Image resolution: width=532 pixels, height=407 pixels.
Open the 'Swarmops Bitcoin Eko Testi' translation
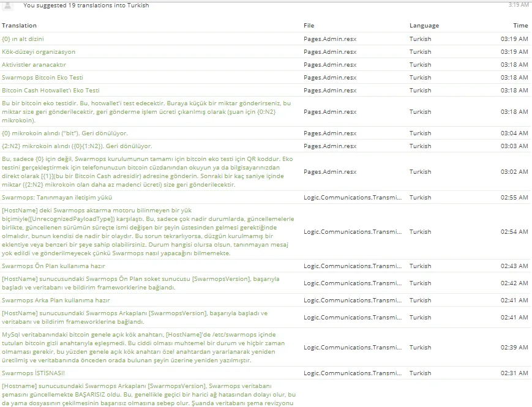pos(42,78)
